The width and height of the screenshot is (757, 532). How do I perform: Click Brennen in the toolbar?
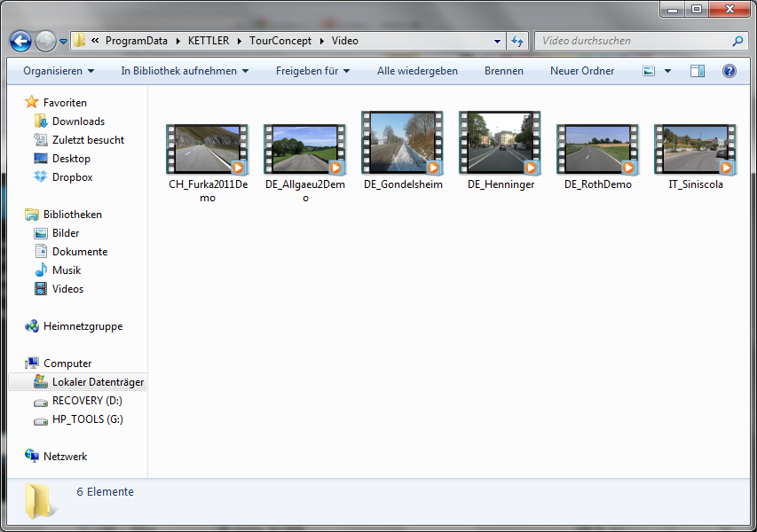click(503, 71)
